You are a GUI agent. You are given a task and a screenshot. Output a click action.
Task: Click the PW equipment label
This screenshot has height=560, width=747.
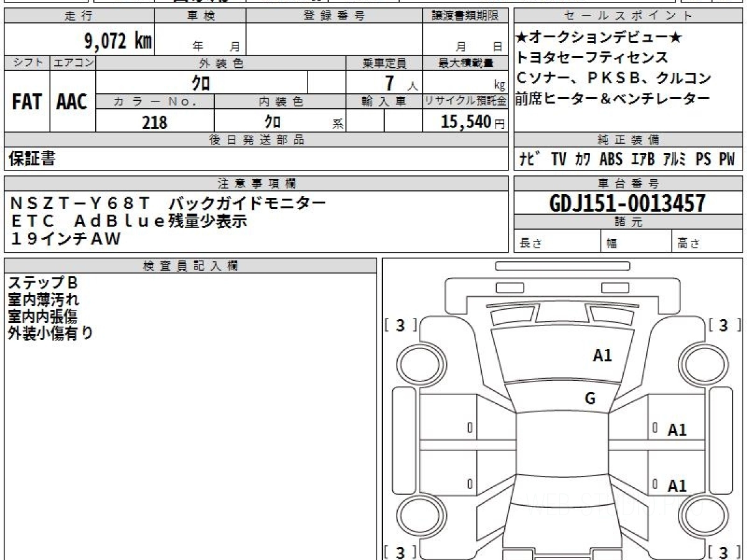click(727, 160)
